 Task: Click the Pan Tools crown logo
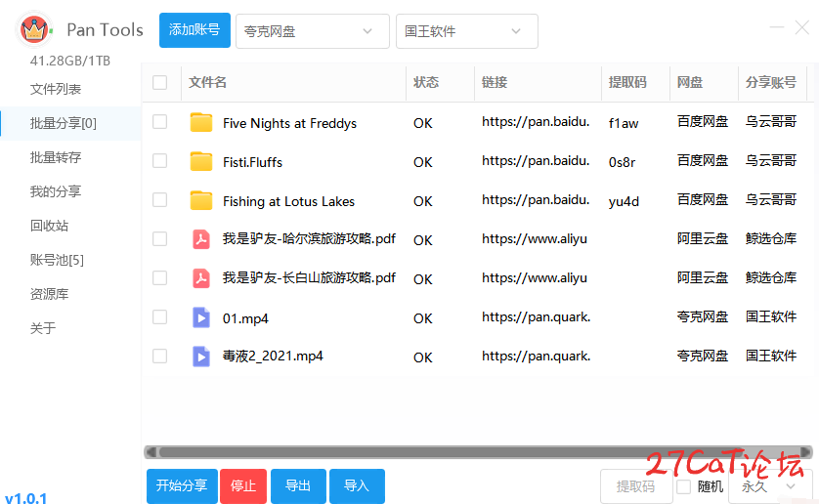[x=34, y=29]
